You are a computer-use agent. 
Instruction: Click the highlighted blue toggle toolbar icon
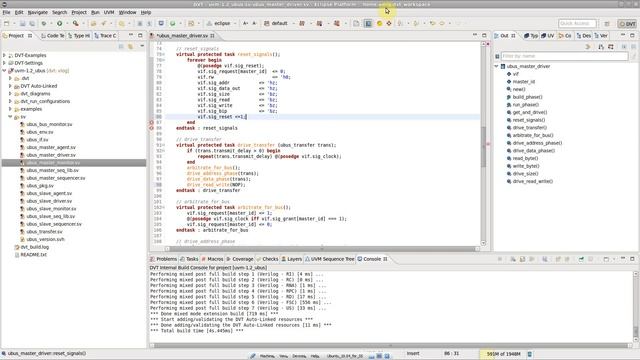(368, 24)
